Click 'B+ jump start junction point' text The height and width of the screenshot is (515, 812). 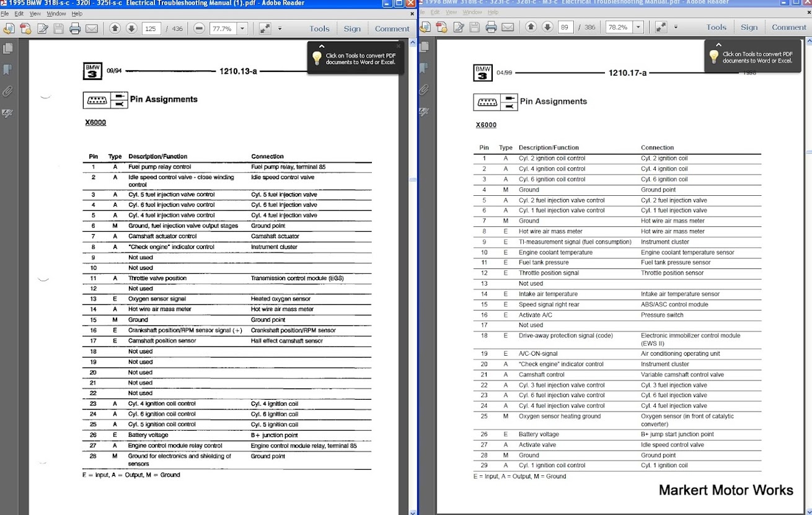(677, 434)
